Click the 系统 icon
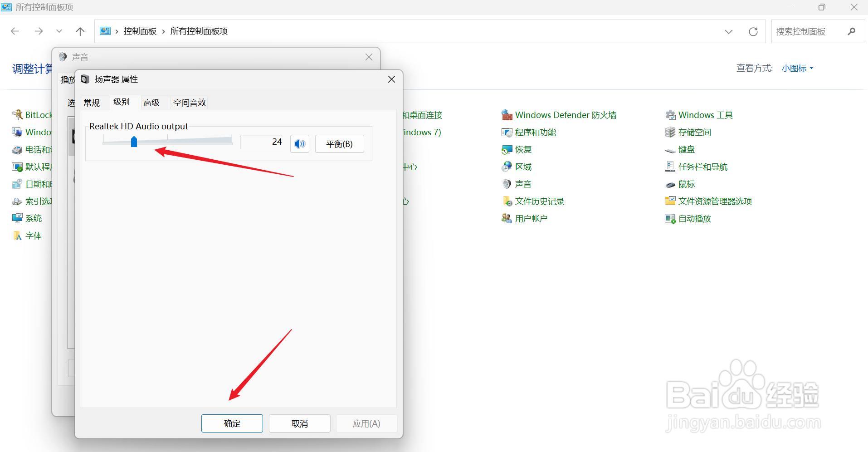The image size is (868, 452). pyautogui.click(x=17, y=219)
